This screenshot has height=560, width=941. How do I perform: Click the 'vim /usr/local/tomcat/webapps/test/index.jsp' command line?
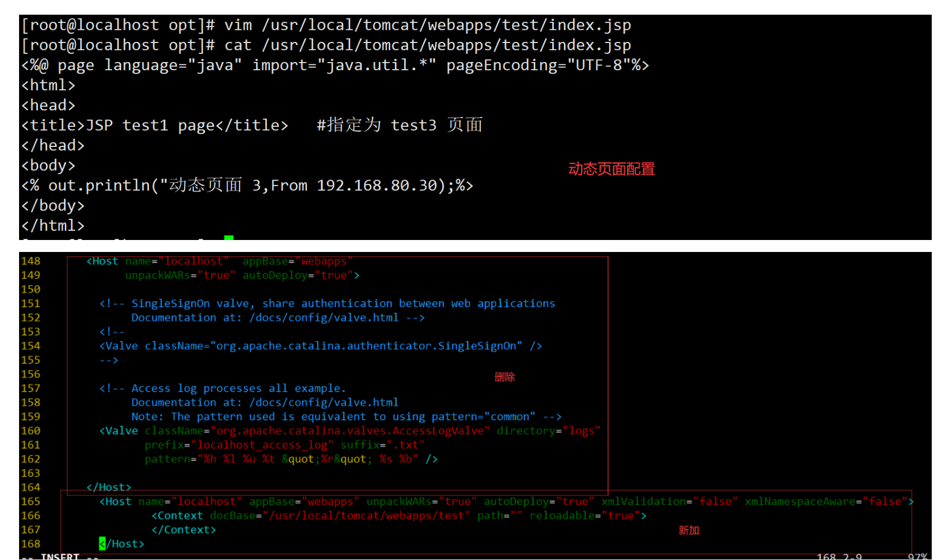pos(326,25)
